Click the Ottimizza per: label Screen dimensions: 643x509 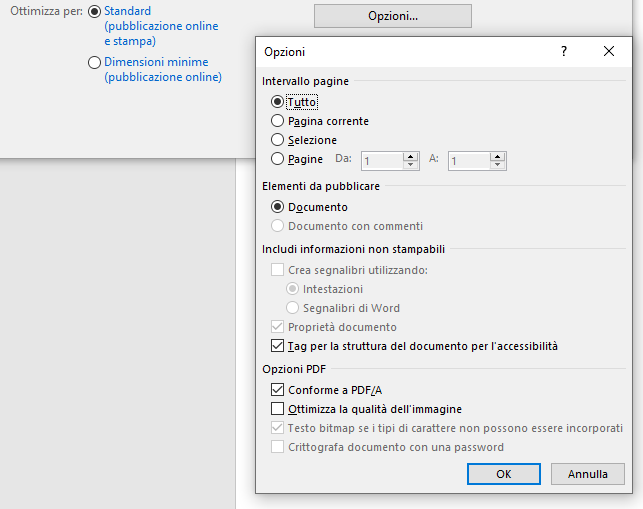[46, 11]
